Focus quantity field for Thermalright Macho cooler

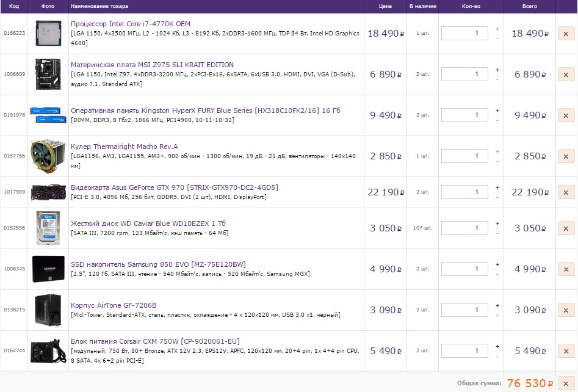(x=464, y=156)
